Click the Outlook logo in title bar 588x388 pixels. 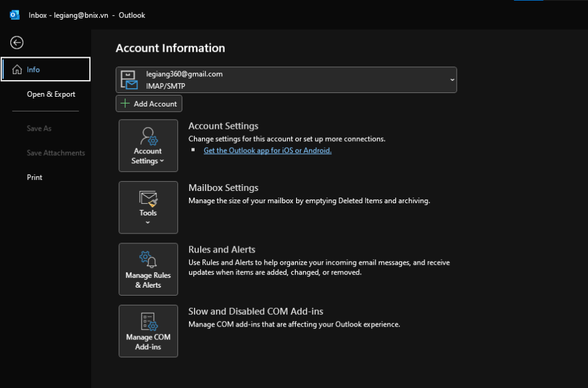(15, 15)
